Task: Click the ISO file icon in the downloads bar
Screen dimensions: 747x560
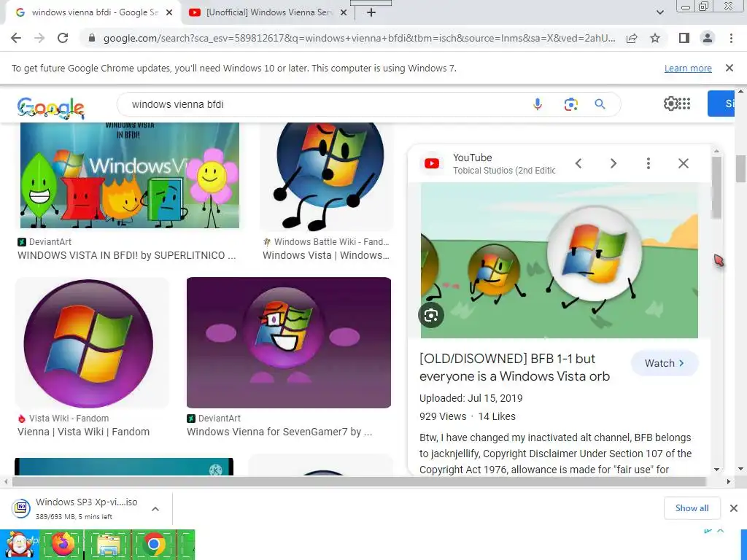Action: click(21, 508)
